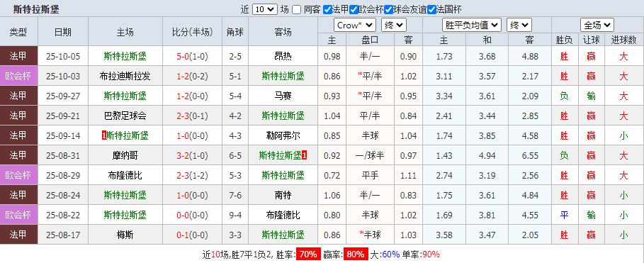Uncheck the 球会友谊 filter checkbox
The image size is (644, 263).
click(388, 9)
